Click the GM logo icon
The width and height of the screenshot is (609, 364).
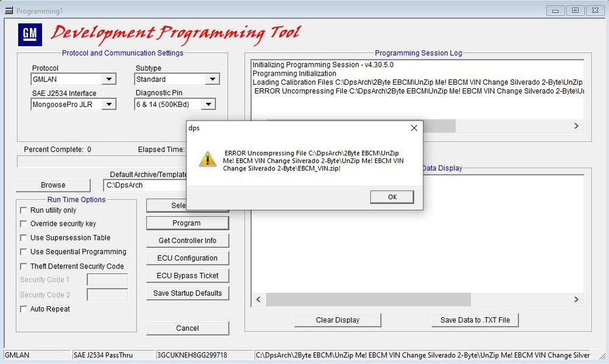point(30,35)
